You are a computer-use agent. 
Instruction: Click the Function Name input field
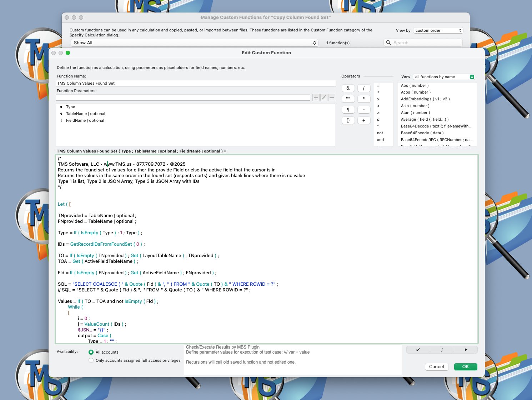[196, 83]
